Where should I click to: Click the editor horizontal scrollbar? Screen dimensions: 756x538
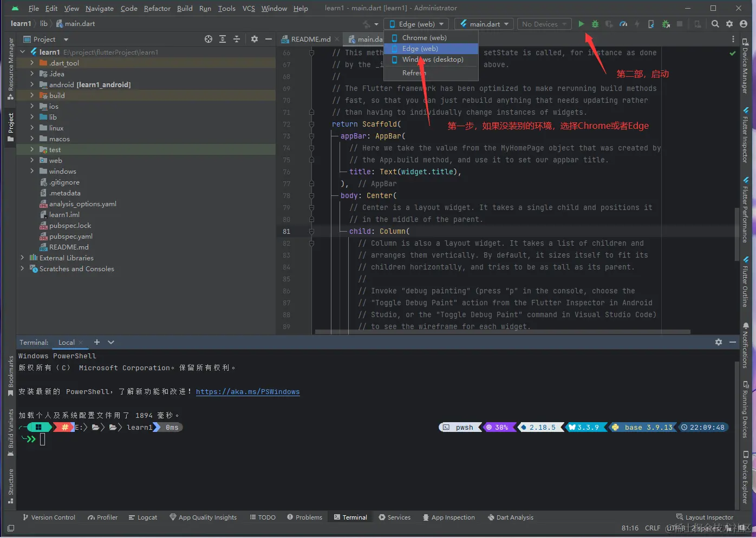(503, 332)
